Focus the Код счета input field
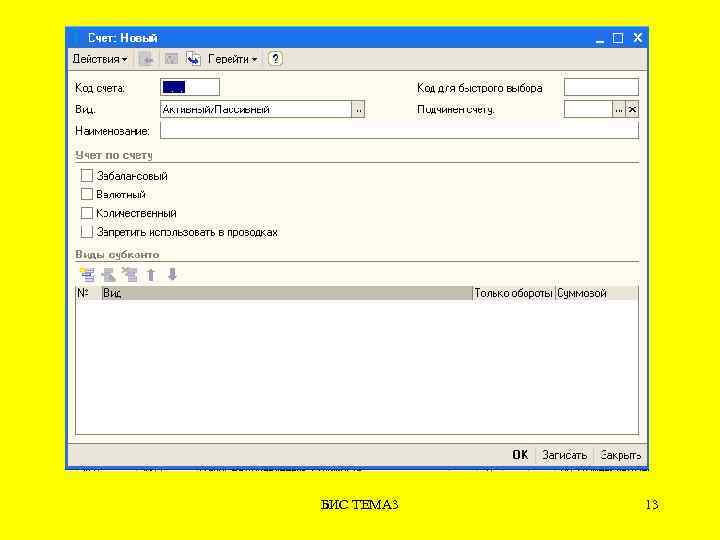Screen dimensions: 720x540 coord(190,87)
